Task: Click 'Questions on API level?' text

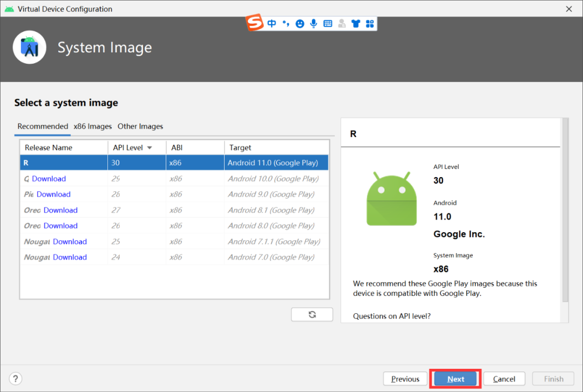Action: tap(391, 316)
